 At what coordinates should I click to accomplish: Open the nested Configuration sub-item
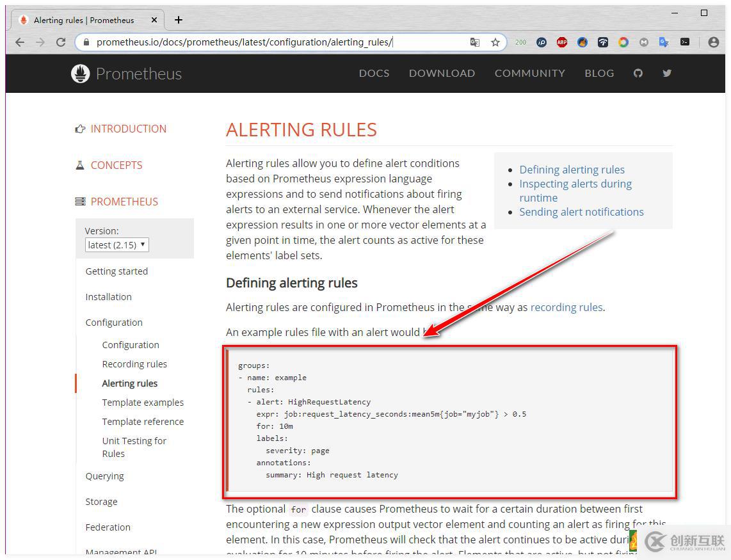click(131, 345)
